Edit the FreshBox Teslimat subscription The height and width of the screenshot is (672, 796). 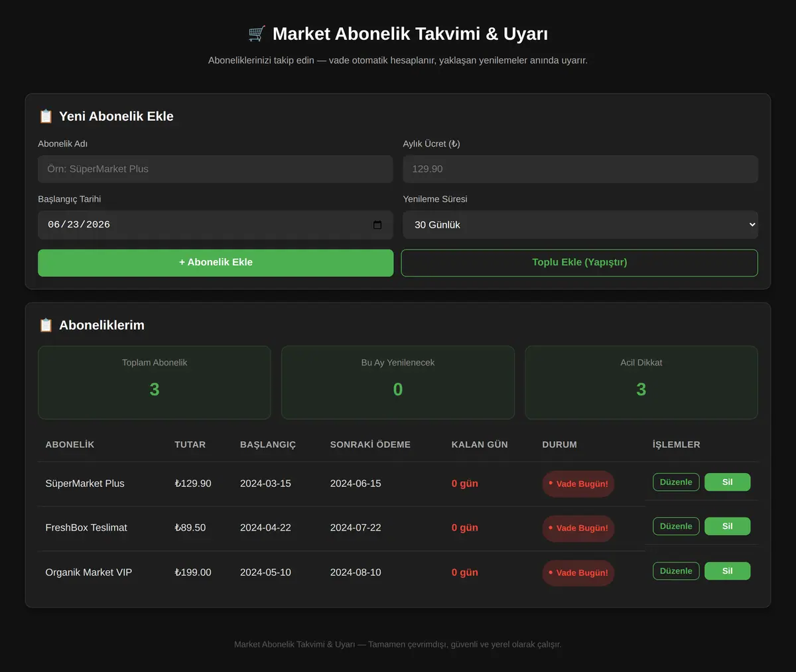pyautogui.click(x=676, y=526)
